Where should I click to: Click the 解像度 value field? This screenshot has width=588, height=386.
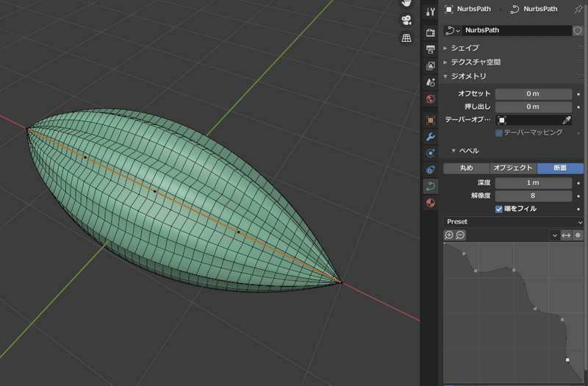(534, 196)
